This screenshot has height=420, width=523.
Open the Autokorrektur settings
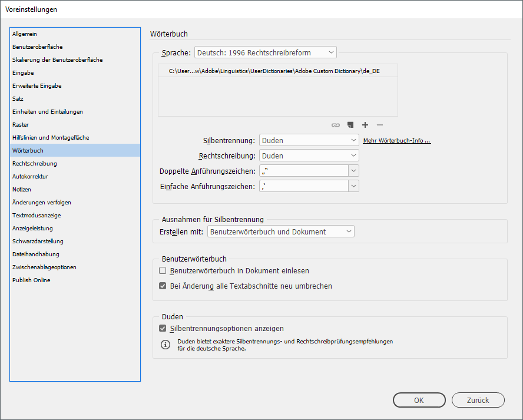click(75, 177)
